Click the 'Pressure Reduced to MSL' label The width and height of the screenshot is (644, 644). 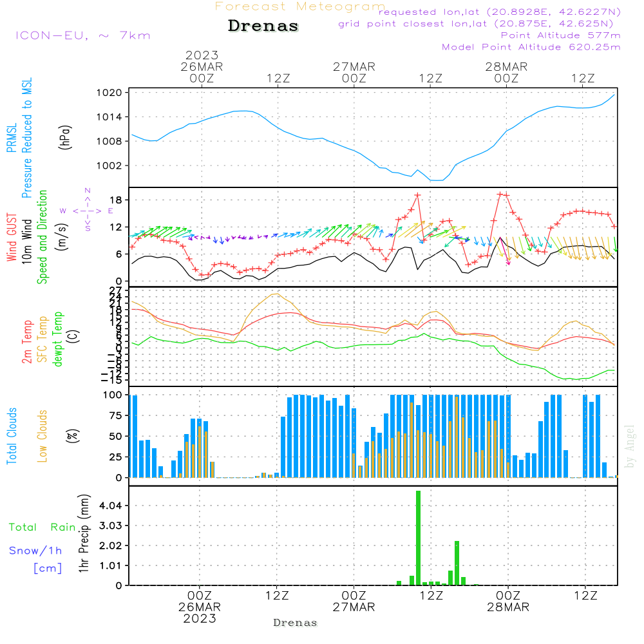[26, 138]
